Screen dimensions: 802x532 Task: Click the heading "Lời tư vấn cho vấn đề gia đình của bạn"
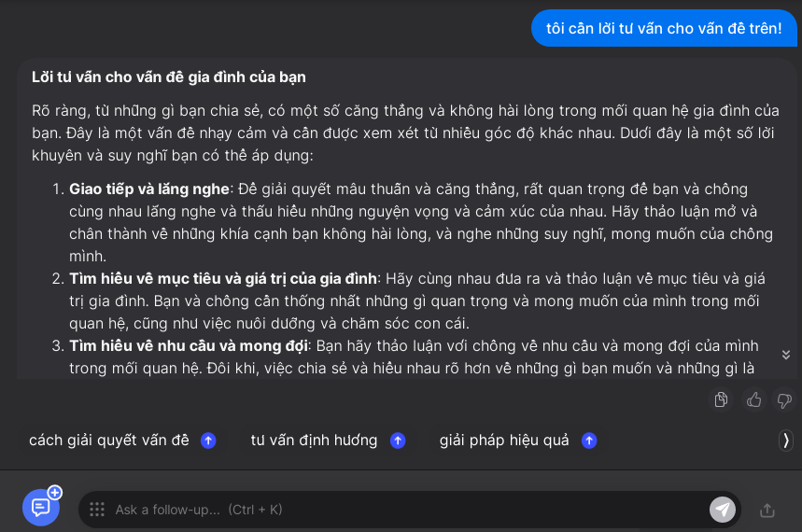coord(169,77)
